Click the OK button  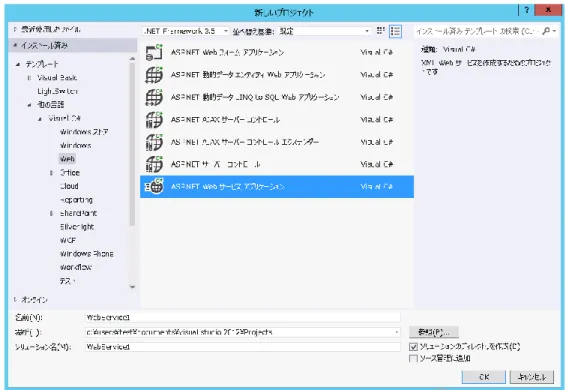pyautogui.click(x=484, y=377)
